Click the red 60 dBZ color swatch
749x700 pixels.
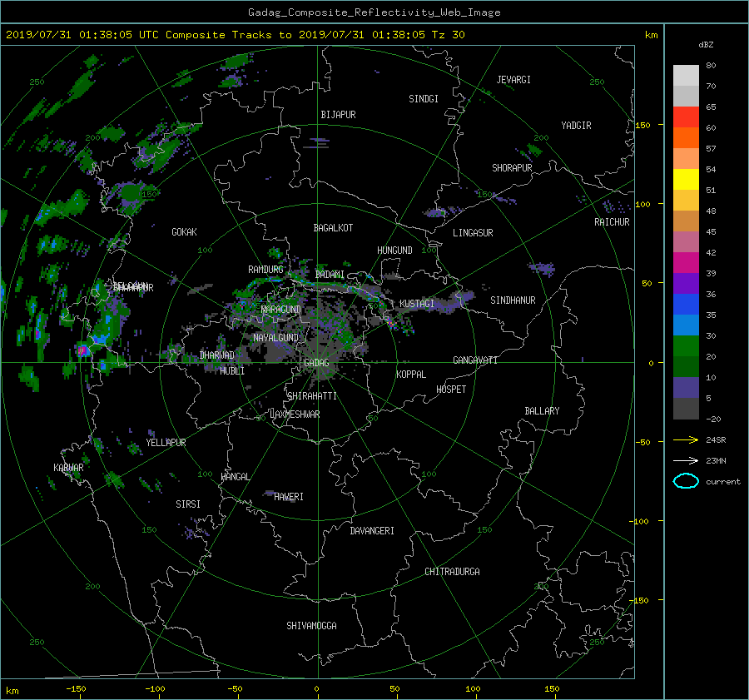(x=686, y=117)
